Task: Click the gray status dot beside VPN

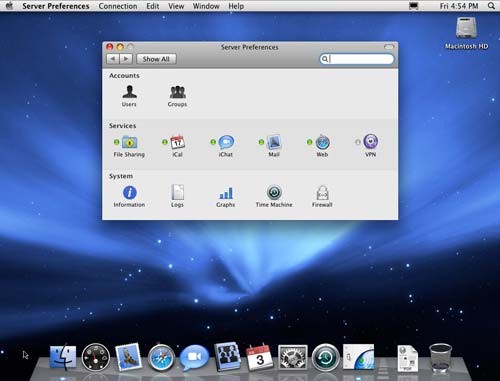Action: point(358,142)
